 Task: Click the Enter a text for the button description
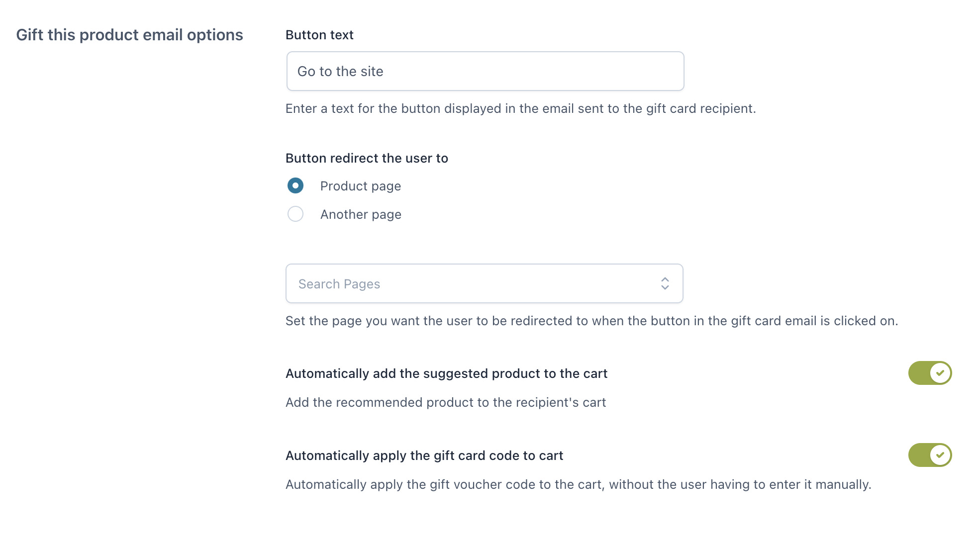pyautogui.click(x=520, y=108)
